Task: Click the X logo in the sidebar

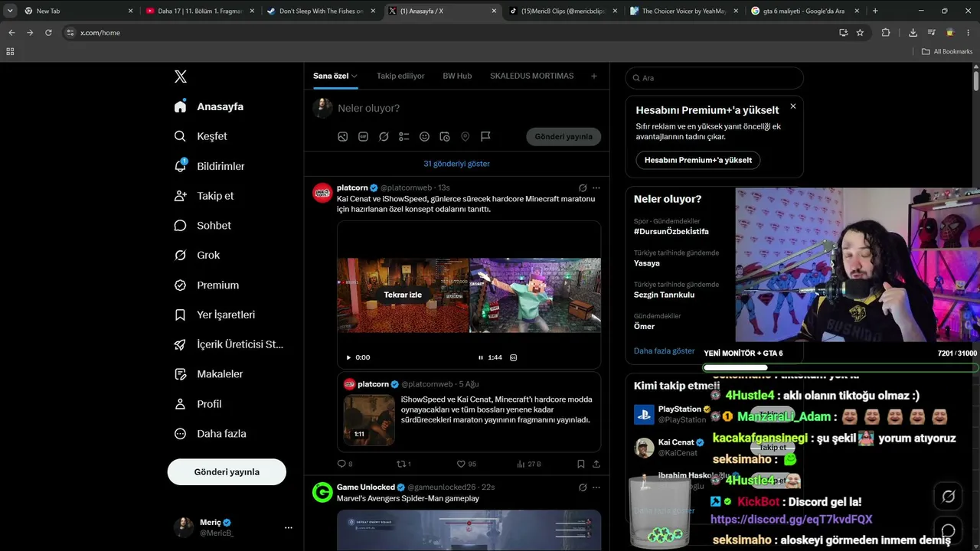Action: click(181, 77)
